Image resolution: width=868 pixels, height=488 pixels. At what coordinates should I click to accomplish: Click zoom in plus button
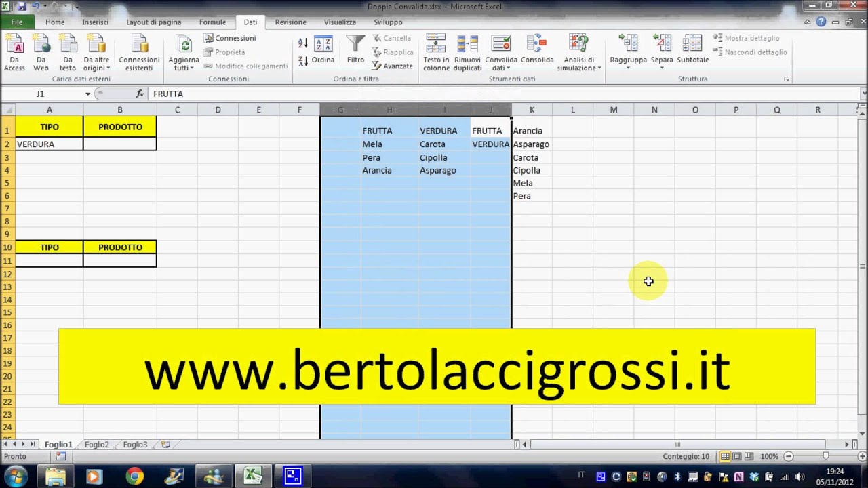[x=861, y=457]
